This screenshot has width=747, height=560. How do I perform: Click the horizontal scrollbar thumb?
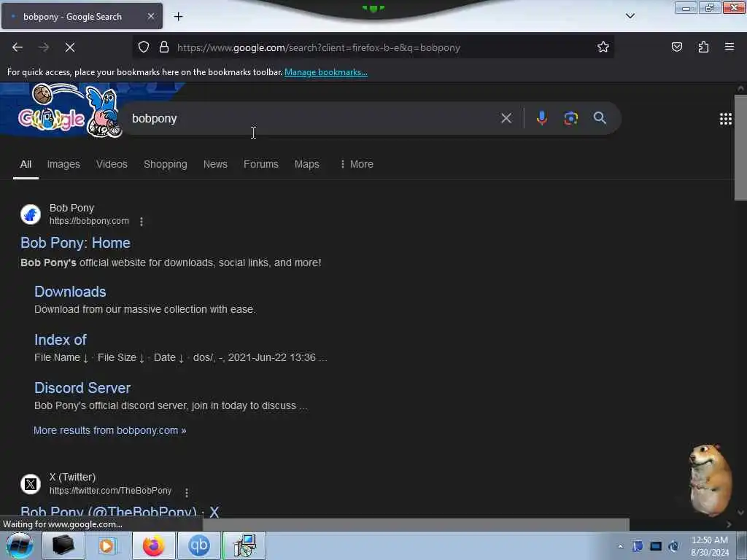click(416, 524)
